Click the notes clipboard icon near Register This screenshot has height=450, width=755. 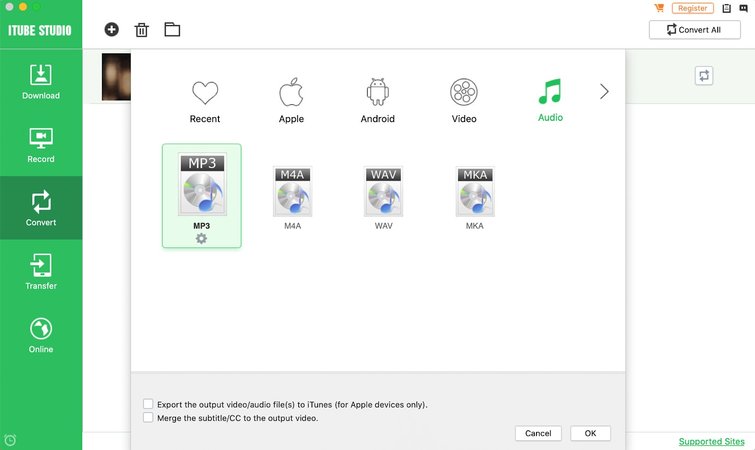pos(727,8)
